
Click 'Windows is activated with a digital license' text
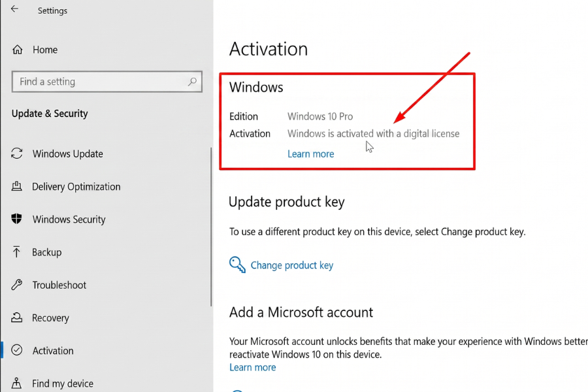373,133
